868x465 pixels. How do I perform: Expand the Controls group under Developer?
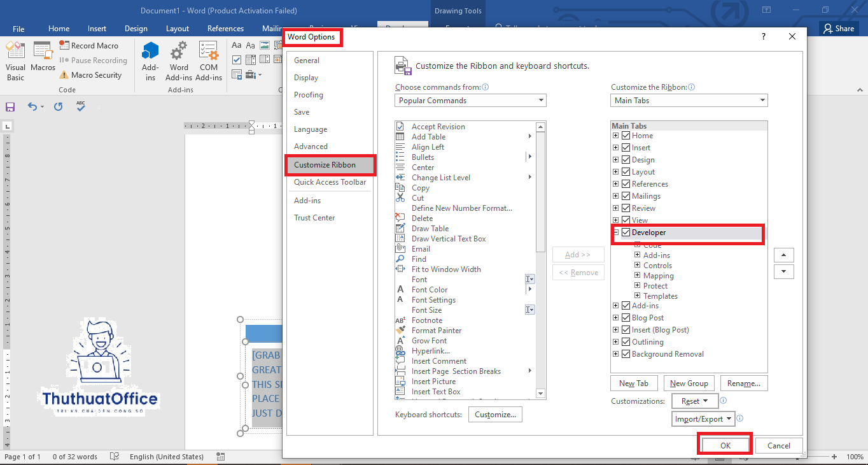pyautogui.click(x=638, y=266)
